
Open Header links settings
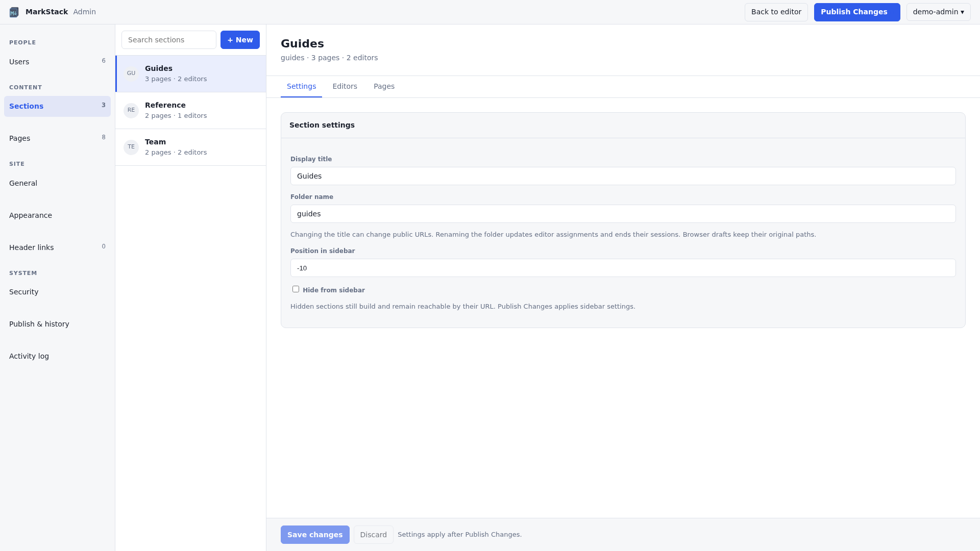pos(57,247)
